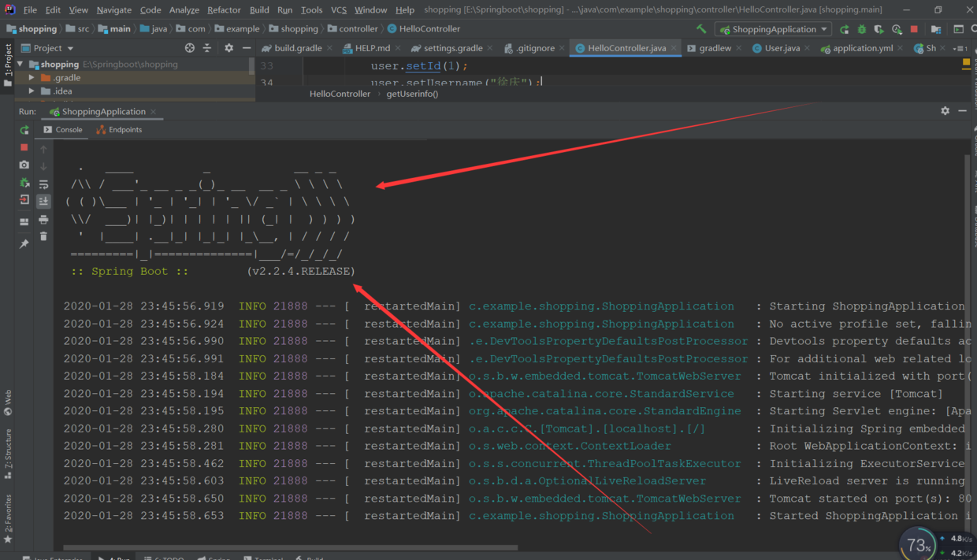Click setId method in code
Viewport: 977px width, 560px height.
click(423, 66)
